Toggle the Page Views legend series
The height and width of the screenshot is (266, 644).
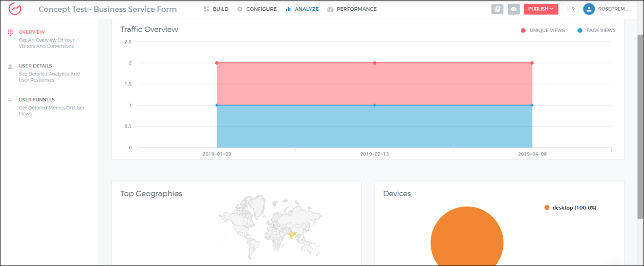pyautogui.click(x=597, y=30)
